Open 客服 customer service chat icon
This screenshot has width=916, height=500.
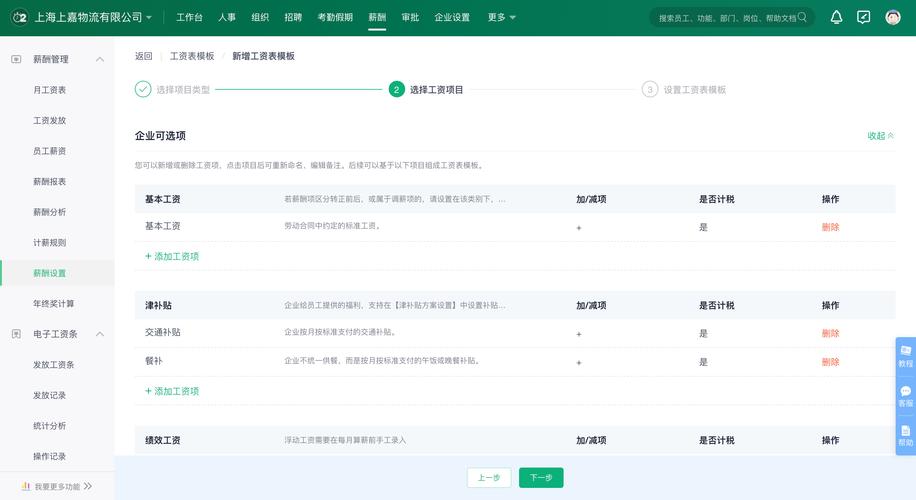[x=905, y=395]
